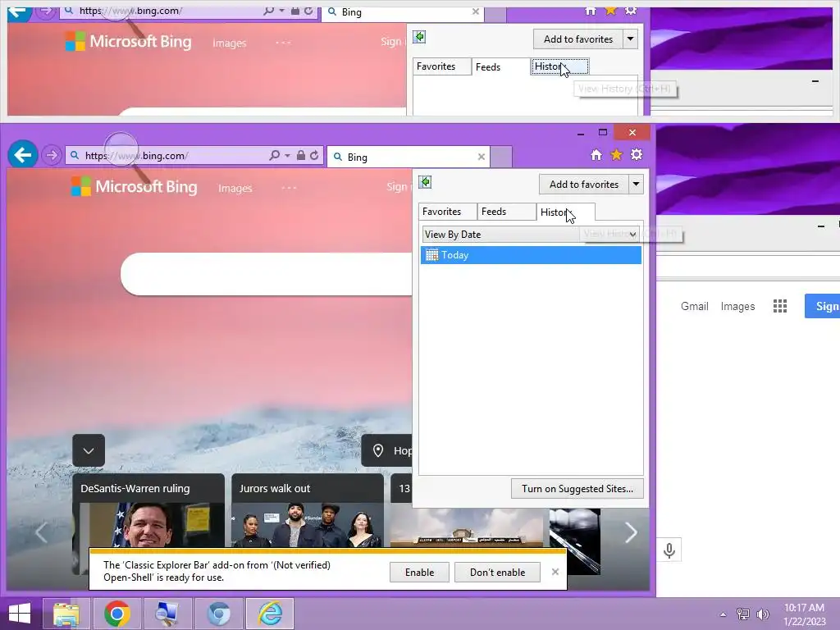This screenshot has height=630, width=840.
Task: Open the Windows Start button
Action: 20,614
